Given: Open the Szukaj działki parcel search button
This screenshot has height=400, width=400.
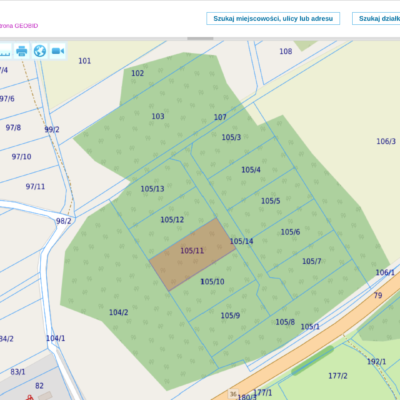Looking at the screenshot, I should [377, 19].
